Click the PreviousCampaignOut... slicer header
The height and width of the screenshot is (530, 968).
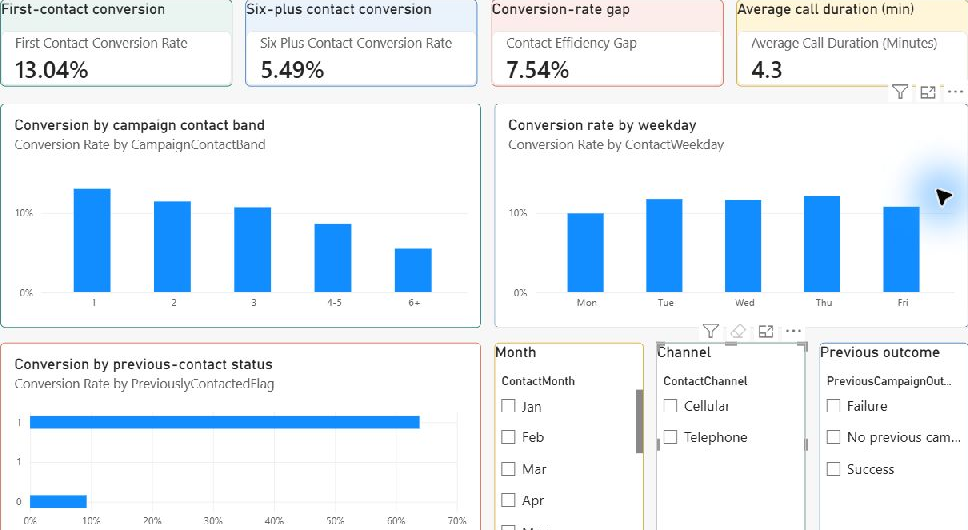tap(889, 381)
